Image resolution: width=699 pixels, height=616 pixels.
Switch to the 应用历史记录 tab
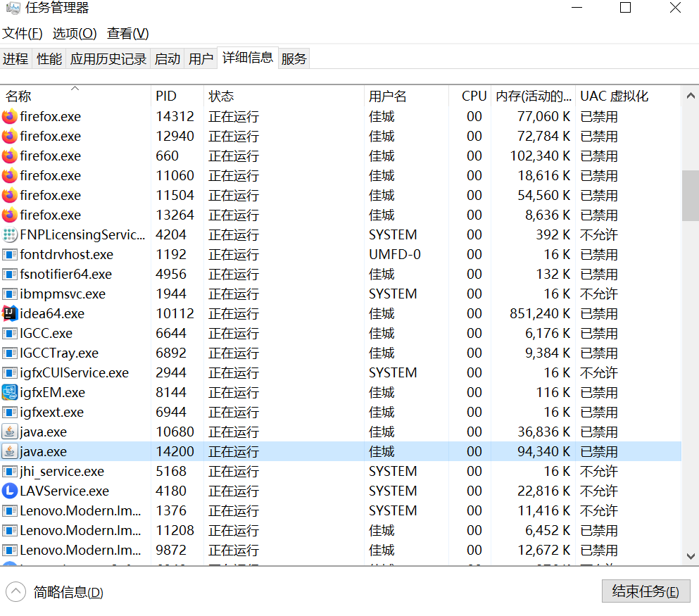click(108, 59)
